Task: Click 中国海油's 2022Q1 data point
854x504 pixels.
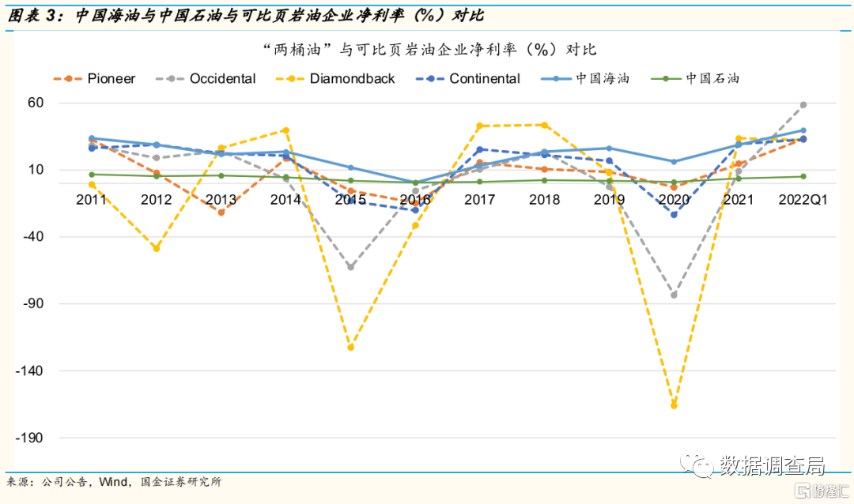Action: 803,130
